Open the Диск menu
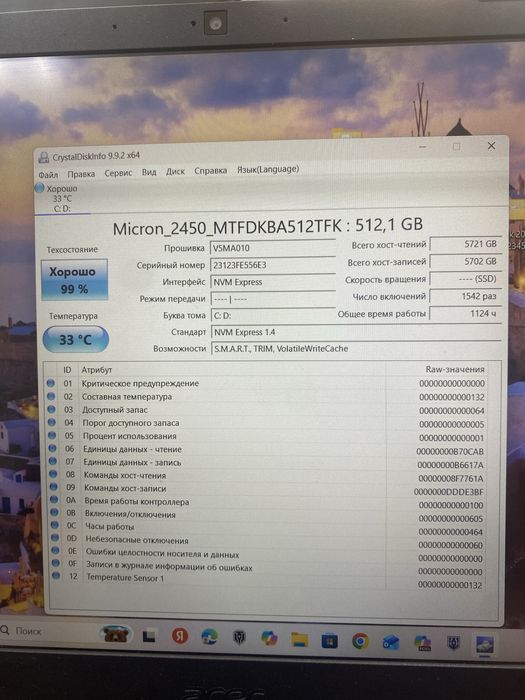525x700 pixels. (x=175, y=172)
